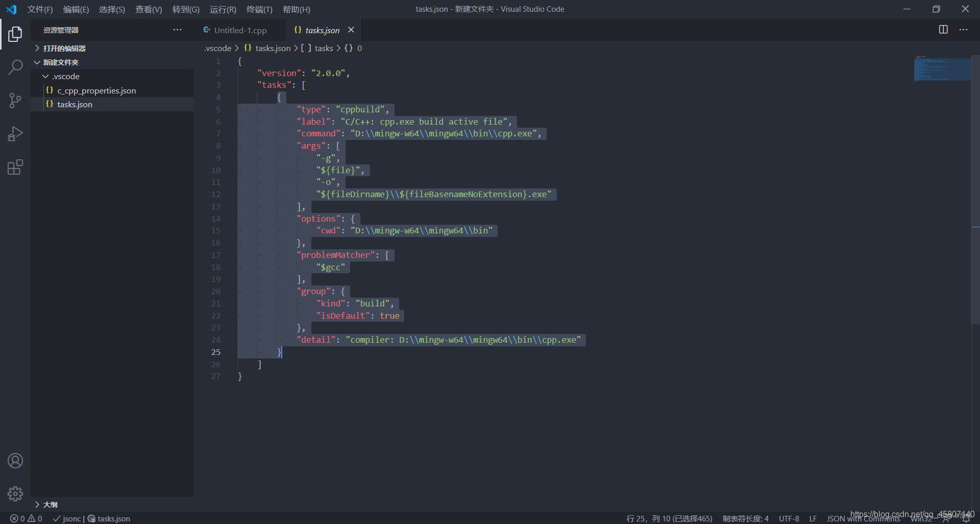
Task: Open the Search view in activity bar
Action: (15, 67)
